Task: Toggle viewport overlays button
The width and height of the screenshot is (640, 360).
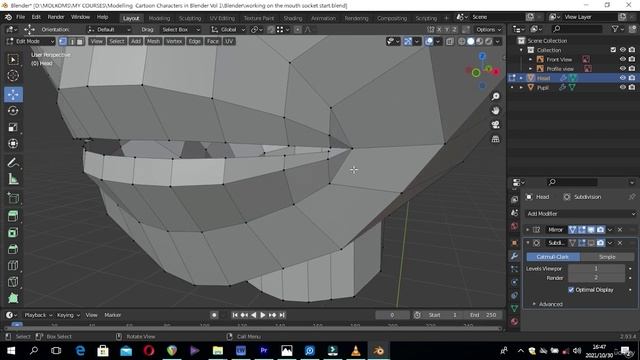Action: click(x=429, y=41)
